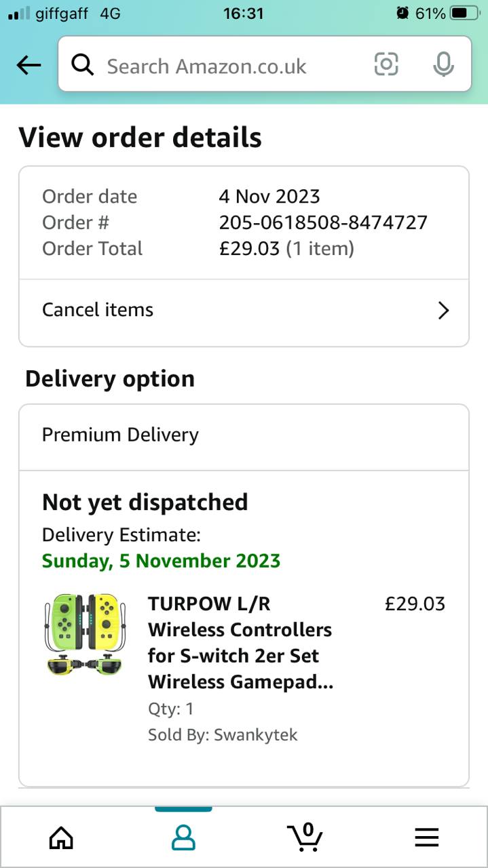This screenshot has width=488, height=868.
Task: Tap the status bar clock 16:31
Action: [243, 13]
